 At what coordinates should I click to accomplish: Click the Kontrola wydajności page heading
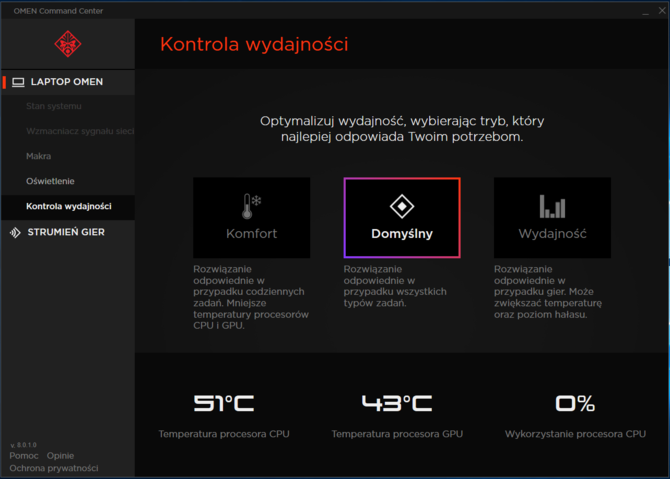[254, 44]
